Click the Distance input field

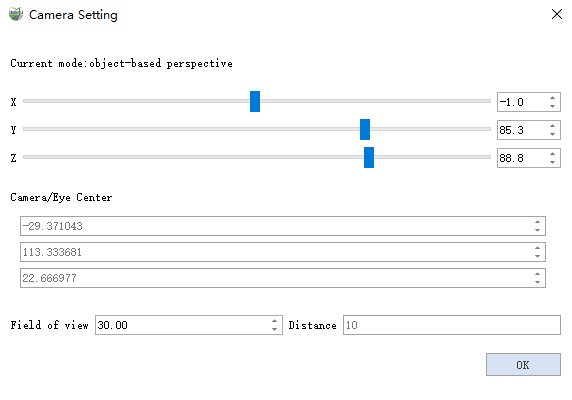click(x=452, y=325)
